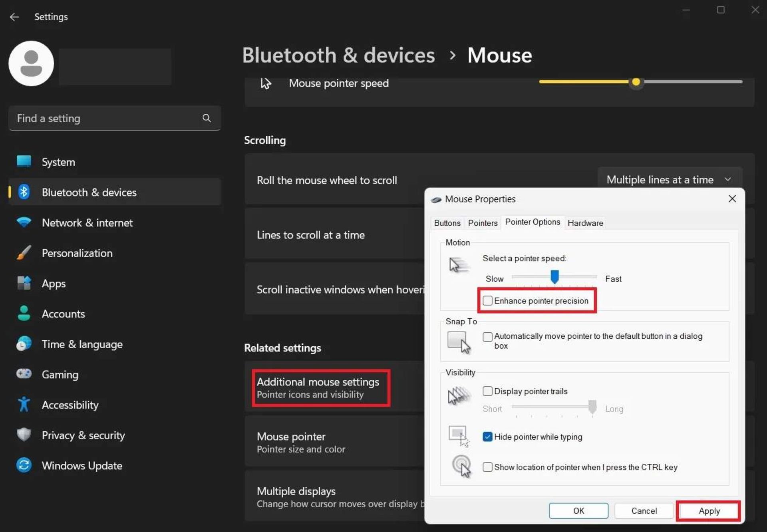Open the Accessibility figure icon

(x=24, y=405)
